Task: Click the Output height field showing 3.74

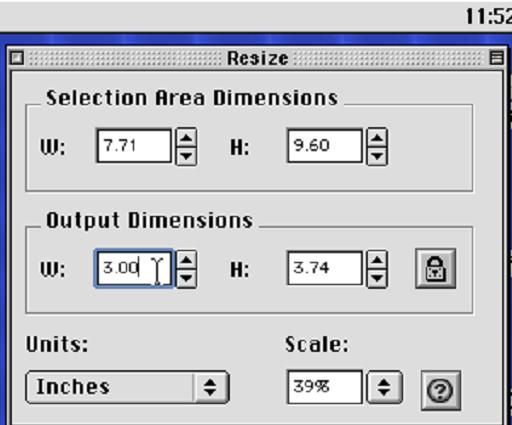Action: click(x=324, y=268)
